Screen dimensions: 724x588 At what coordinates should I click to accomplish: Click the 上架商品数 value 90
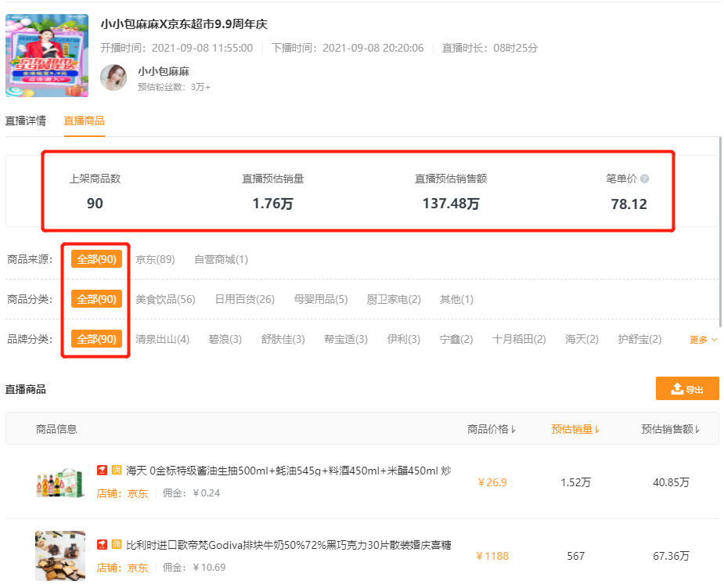pyautogui.click(x=95, y=204)
